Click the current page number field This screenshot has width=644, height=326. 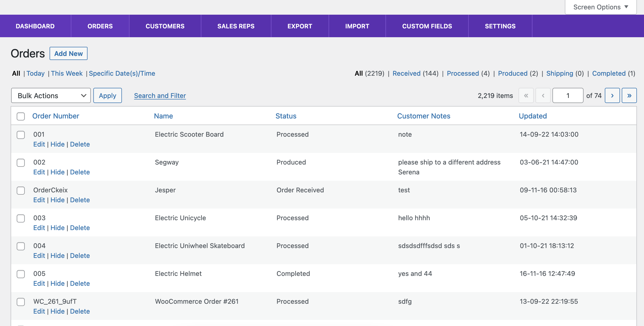click(568, 95)
